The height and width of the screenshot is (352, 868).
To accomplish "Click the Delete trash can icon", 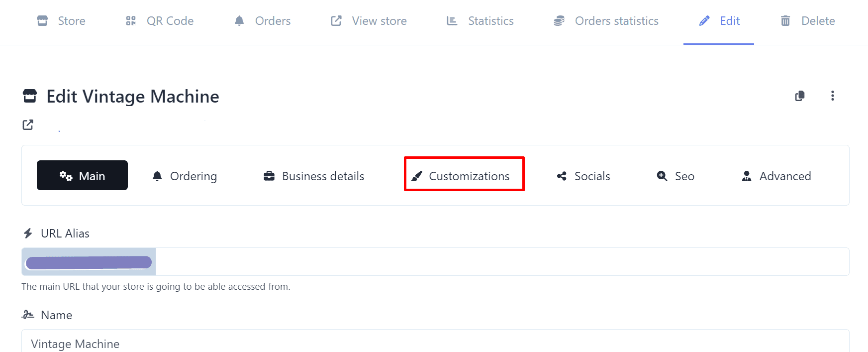I will click(785, 21).
